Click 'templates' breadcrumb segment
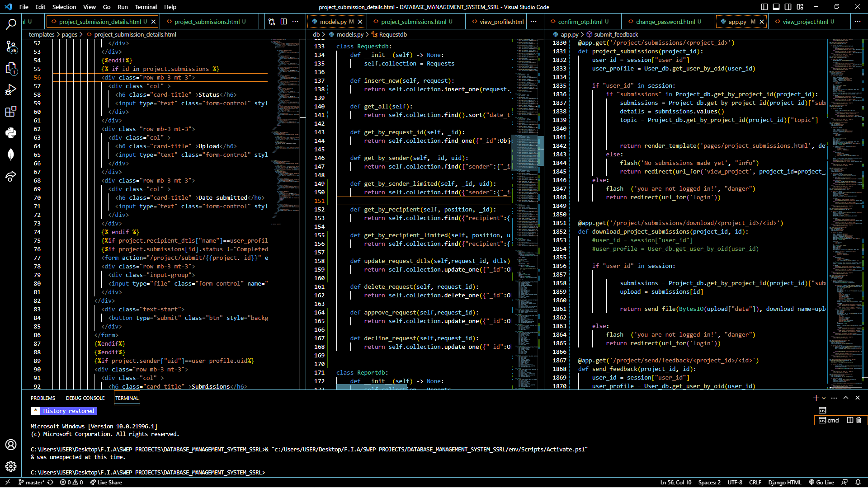This screenshot has height=488, width=868. point(42,34)
